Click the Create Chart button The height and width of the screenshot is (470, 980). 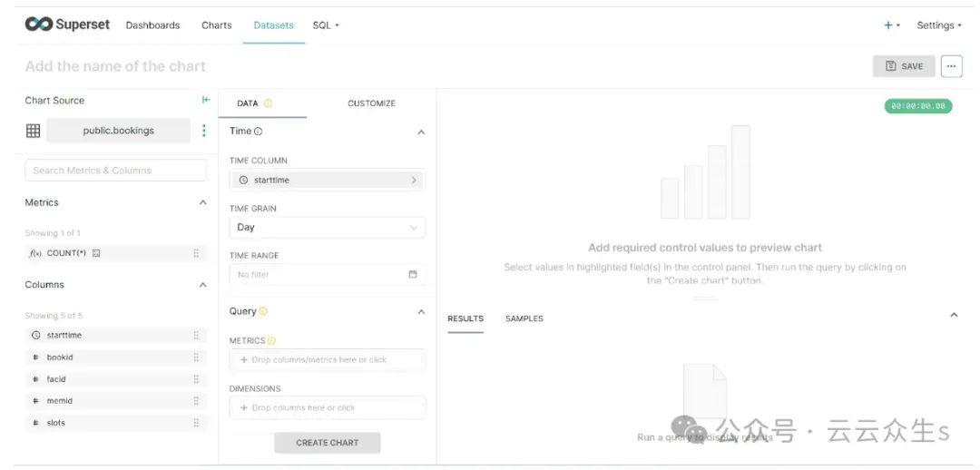pos(327,443)
